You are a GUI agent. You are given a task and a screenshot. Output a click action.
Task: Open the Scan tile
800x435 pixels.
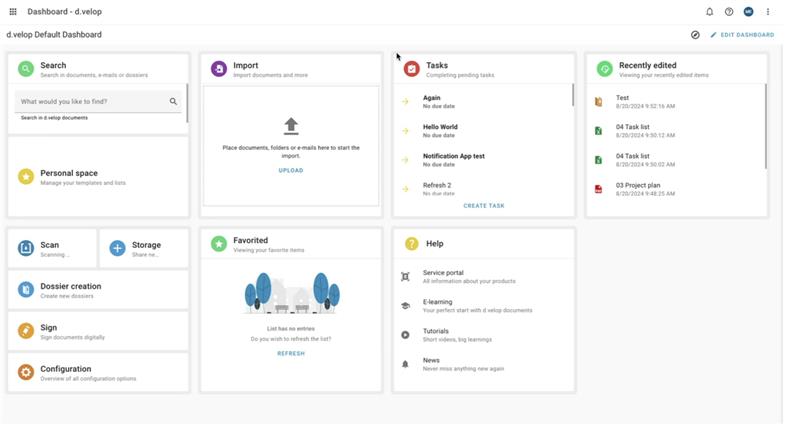[x=52, y=248]
